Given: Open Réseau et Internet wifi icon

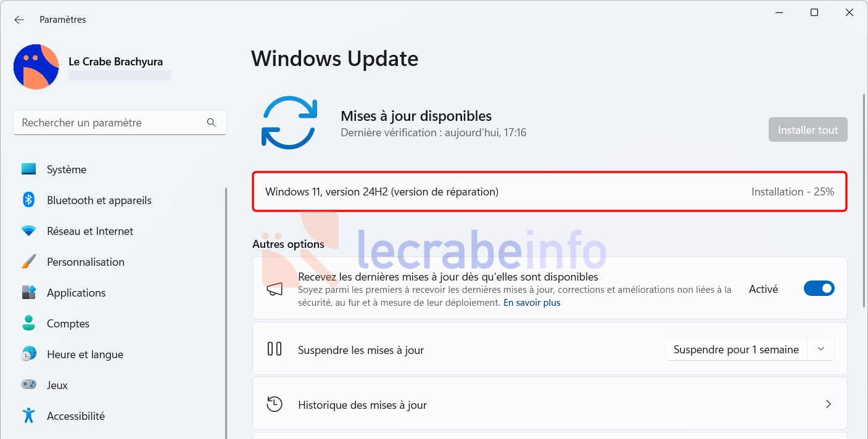Looking at the screenshot, I should tap(28, 231).
